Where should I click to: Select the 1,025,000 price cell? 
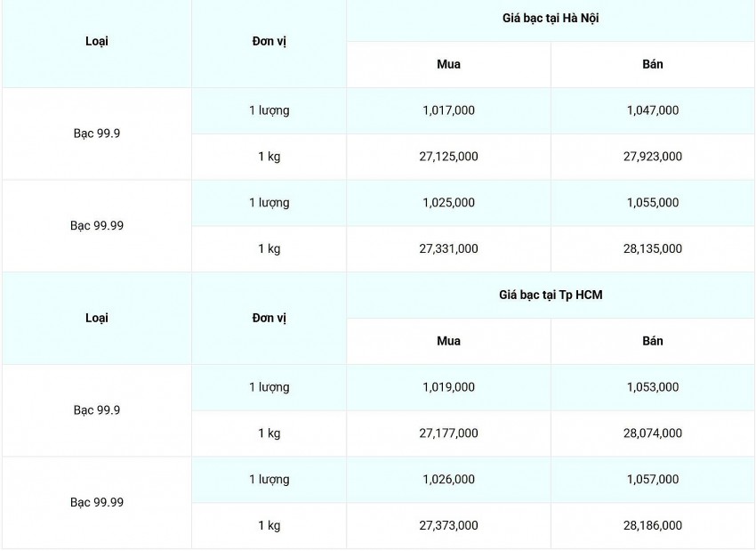[448, 203]
